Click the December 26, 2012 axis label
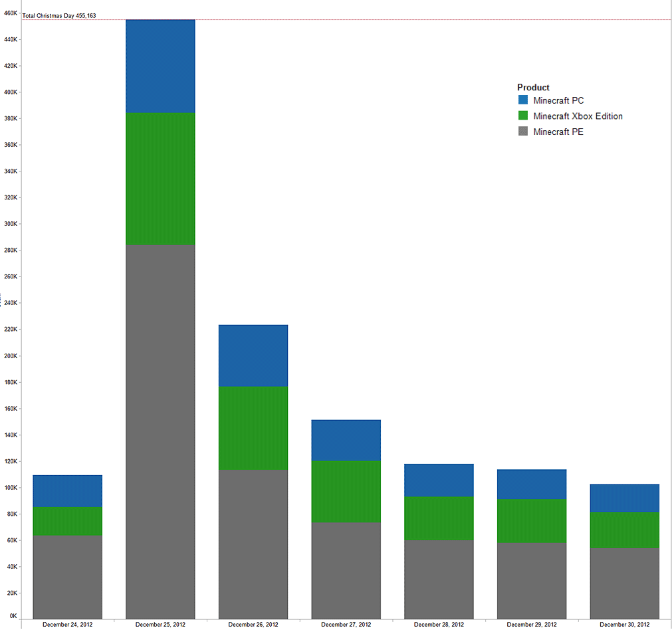 (253, 625)
